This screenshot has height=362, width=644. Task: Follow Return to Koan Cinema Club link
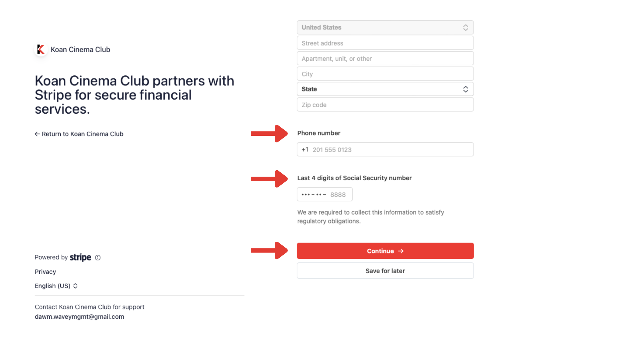pos(82,134)
